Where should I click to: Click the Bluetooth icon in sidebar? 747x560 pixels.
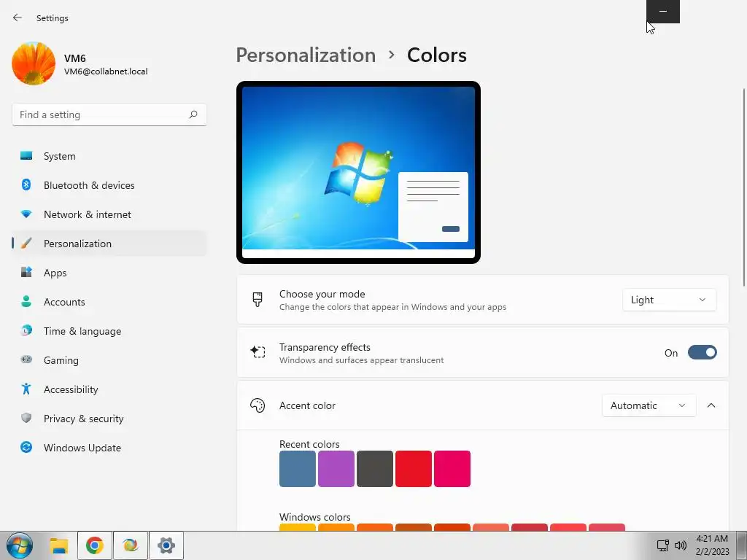26,184
